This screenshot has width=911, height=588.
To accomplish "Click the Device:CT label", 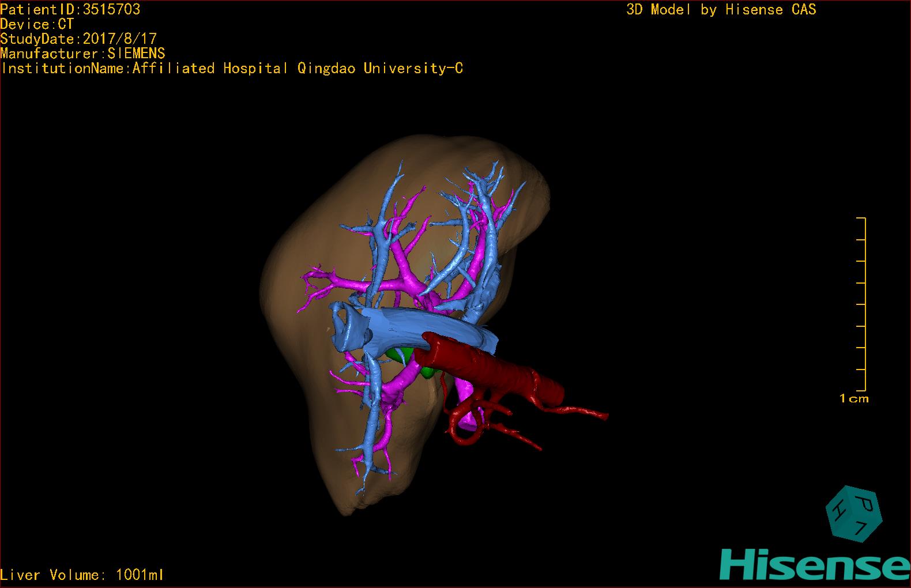I will pos(37,24).
